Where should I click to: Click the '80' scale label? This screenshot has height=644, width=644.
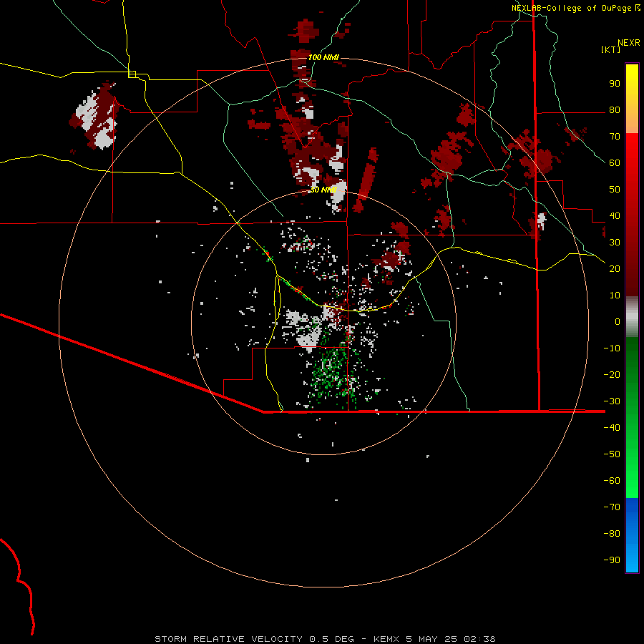615,110
